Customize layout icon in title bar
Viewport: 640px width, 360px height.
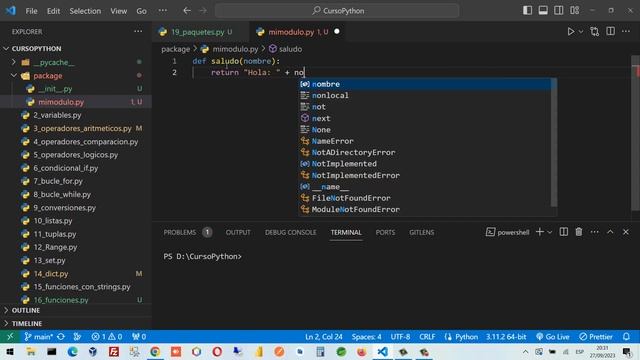(575, 11)
